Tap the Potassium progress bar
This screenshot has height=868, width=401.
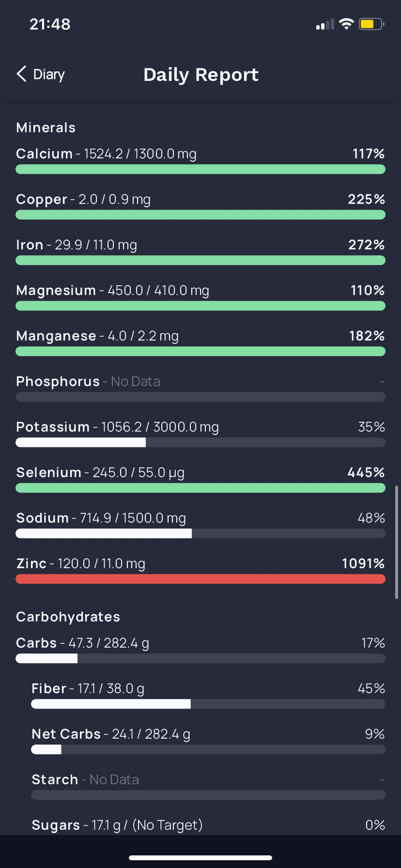tap(200, 442)
